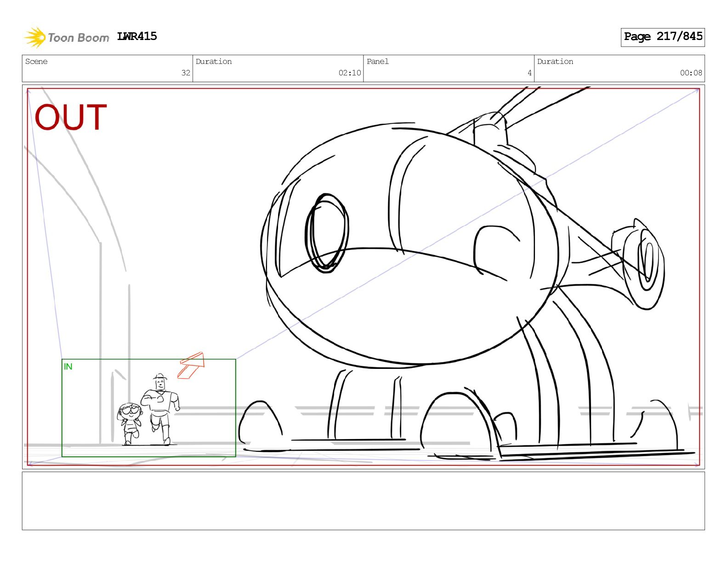Select the panel duration value 00:08

click(x=691, y=73)
